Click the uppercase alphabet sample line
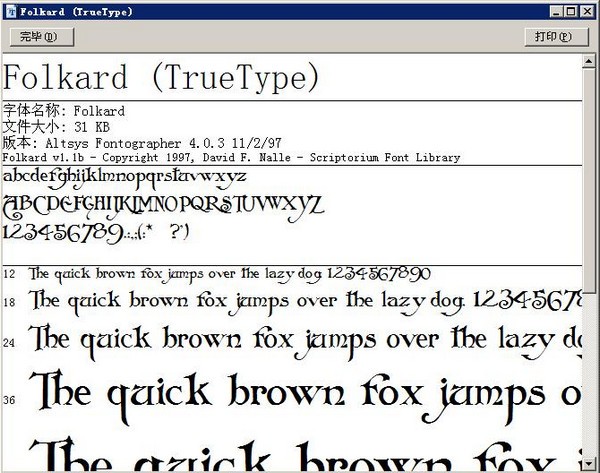 coord(164,207)
